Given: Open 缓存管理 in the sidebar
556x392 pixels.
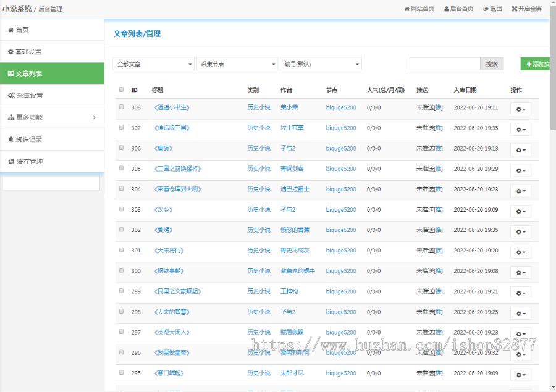Looking at the screenshot, I should 52,162.
